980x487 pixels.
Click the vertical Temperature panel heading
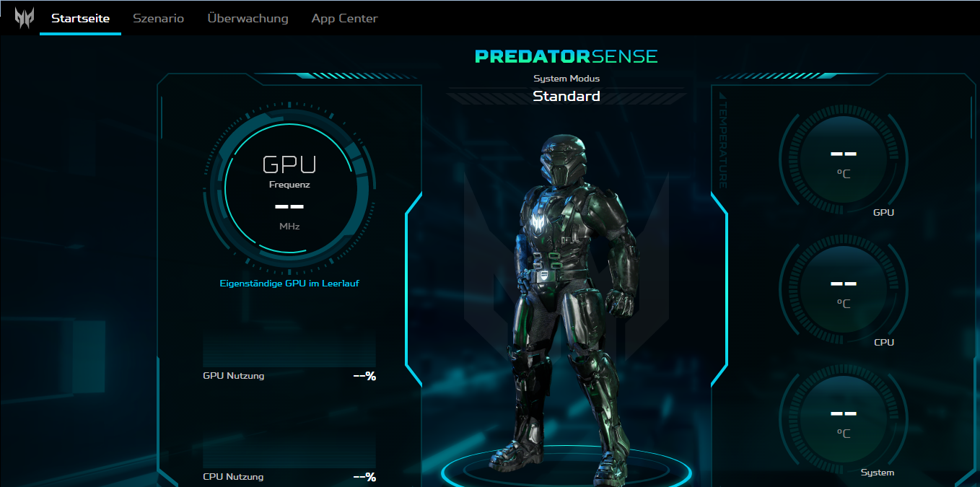click(722, 141)
